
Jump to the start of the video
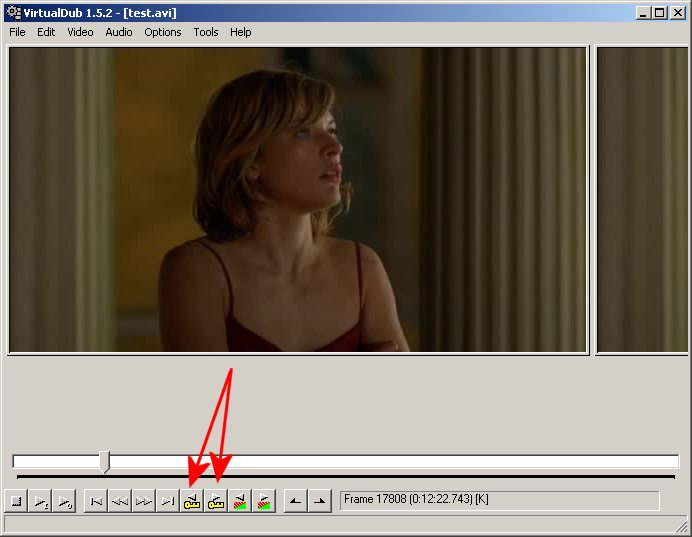point(96,501)
